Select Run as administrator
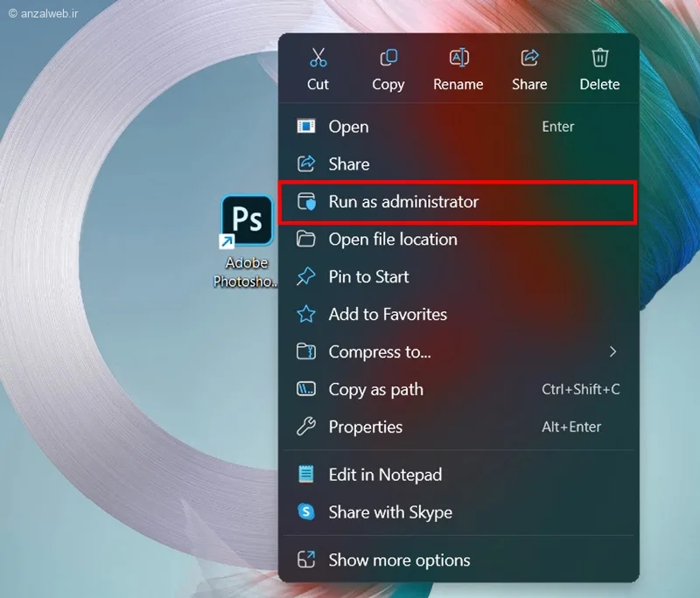 [x=458, y=202]
